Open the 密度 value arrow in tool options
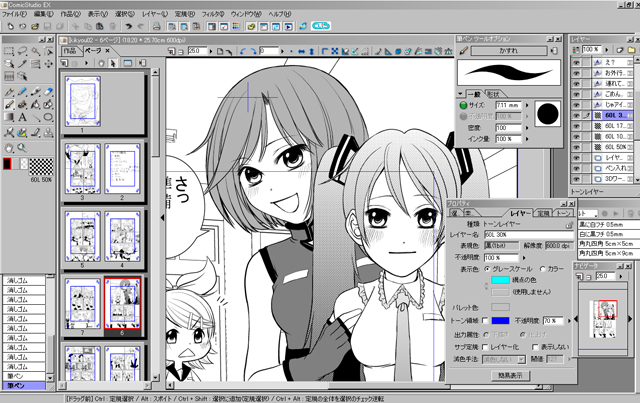Image resolution: width=640 pixels, height=403 pixels. [527, 128]
